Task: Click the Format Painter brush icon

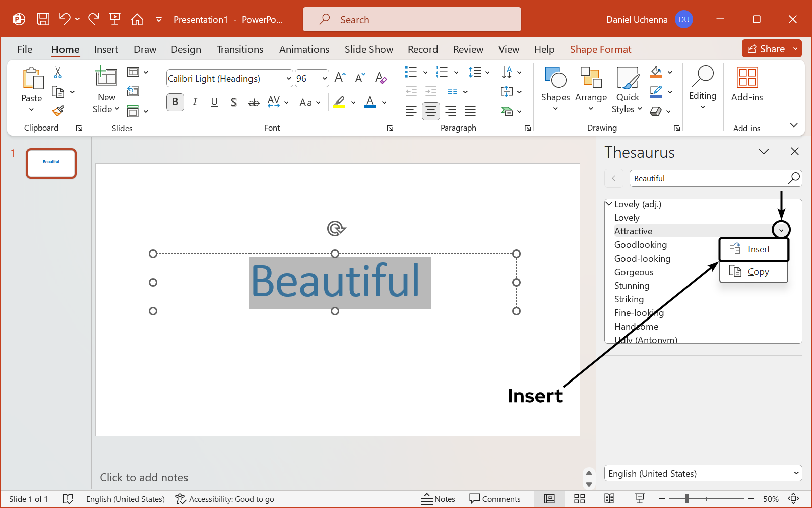Action: pos(58,111)
